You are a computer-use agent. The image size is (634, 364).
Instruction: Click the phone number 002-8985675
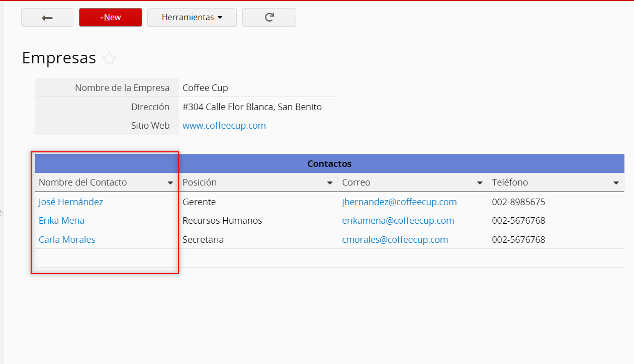(518, 202)
